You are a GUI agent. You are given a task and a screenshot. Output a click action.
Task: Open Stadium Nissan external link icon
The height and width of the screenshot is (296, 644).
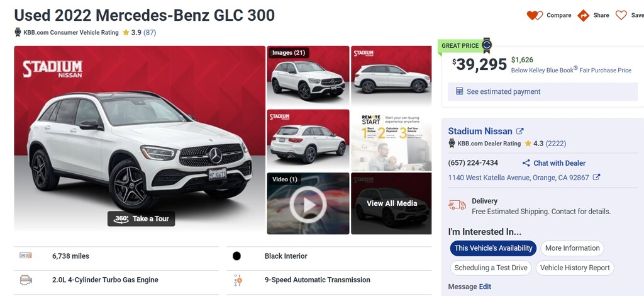coord(520,131)
